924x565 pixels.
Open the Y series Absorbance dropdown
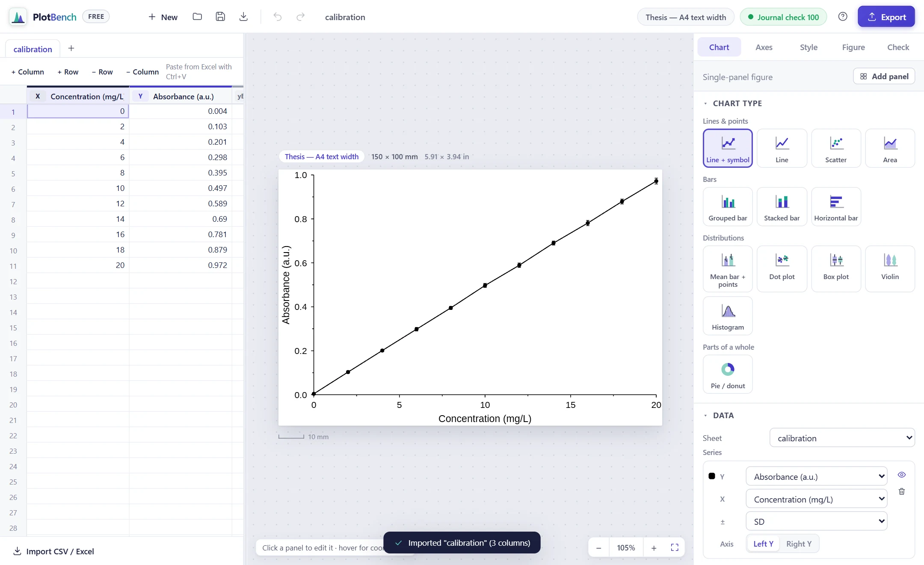coord(816,476)
